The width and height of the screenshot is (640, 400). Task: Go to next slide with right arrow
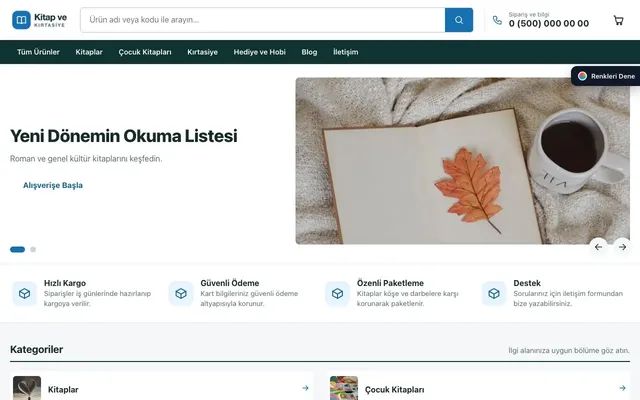coord(622,247)
